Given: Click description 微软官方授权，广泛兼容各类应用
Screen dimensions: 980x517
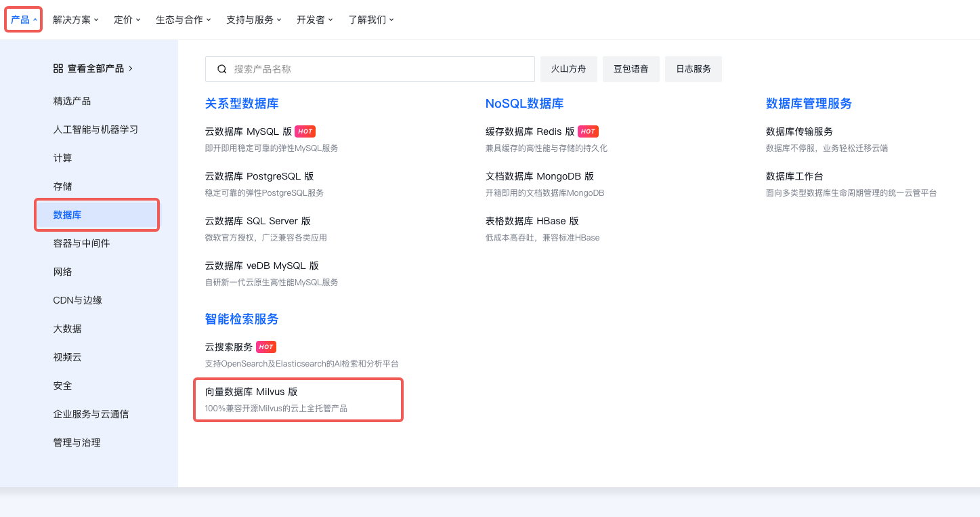Looking at the screenshot, I should pyautogui.click(x=266, y=238).
